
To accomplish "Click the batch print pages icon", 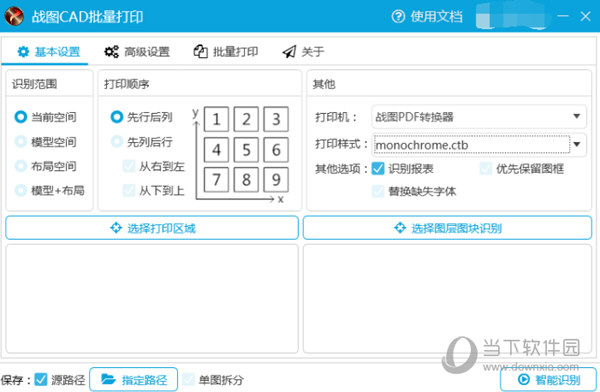I will pos(201,51).
